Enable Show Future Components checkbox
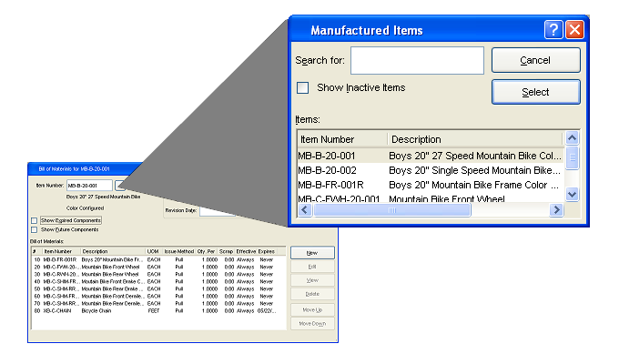Image resolution: width=619 pixels, height=364 pixels. pyautogui.click(x=34, y=229)
